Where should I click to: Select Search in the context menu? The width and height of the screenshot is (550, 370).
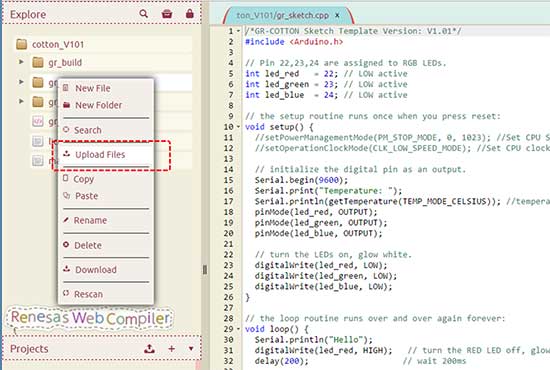[106, 130]
